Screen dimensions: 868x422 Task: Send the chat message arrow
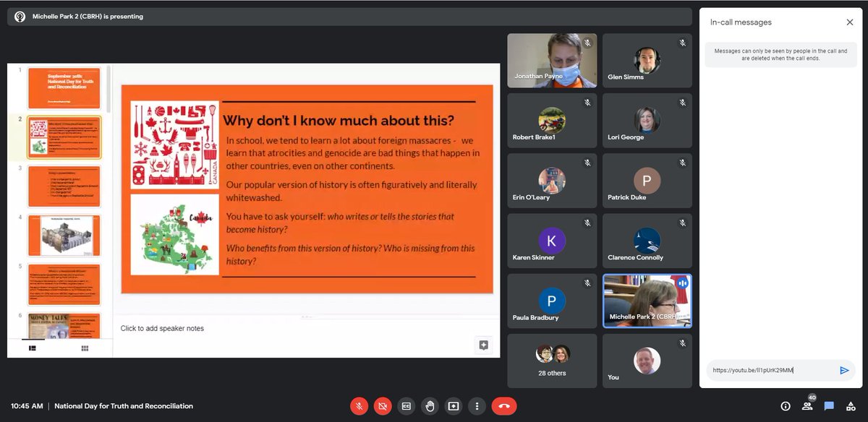point(844,370)
